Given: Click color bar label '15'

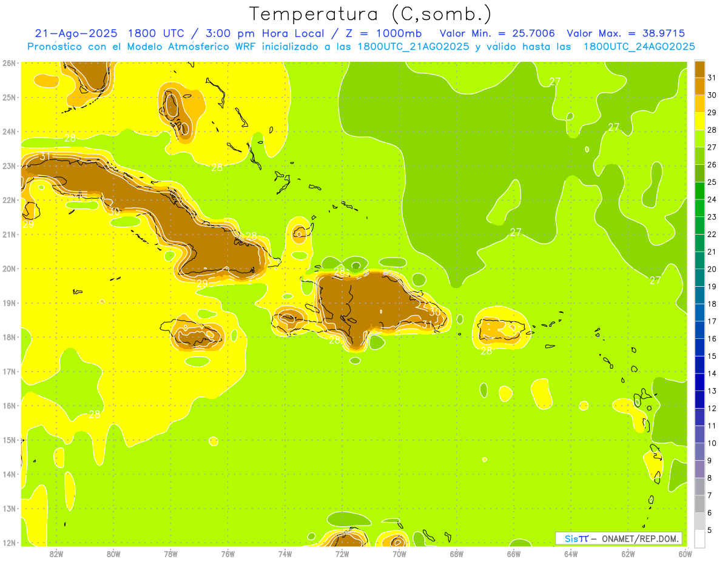Looking at the screenshot, I should (x=712, y=356).
